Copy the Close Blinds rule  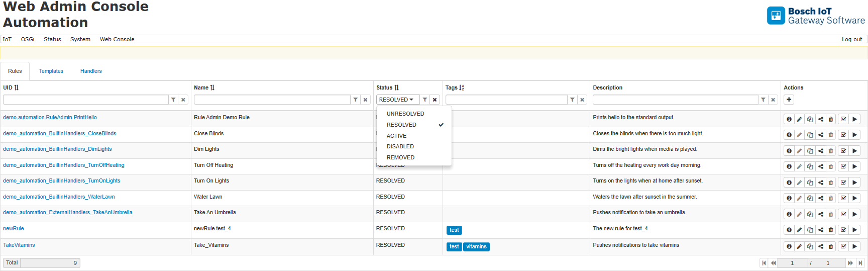810,135
